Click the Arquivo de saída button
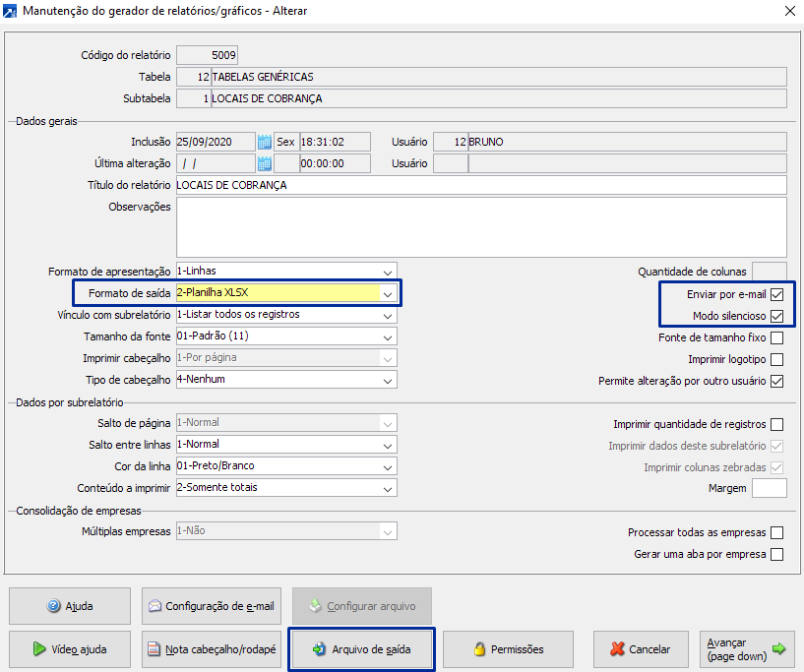The width and height of the screenshot is (804, 672). tap(361, 649)
